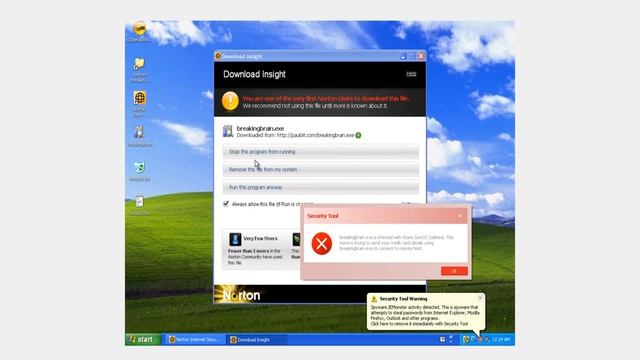Click OK in Security Tool dialog
Screen dimensions: 640x360
[454, 271]
